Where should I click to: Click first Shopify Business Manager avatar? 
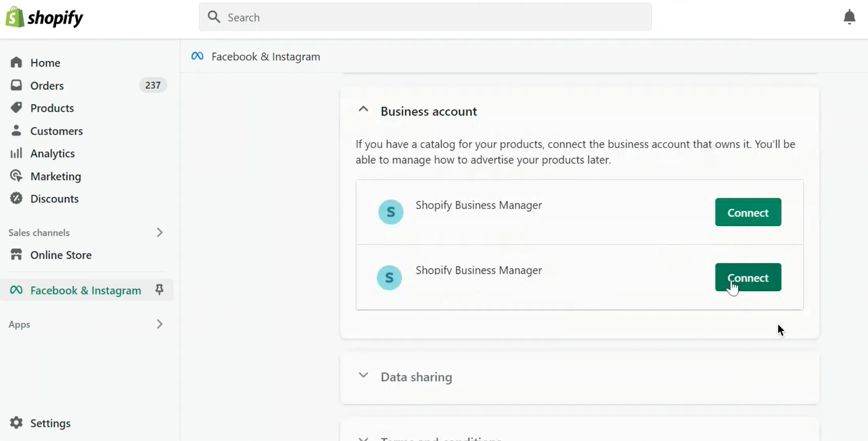click(391, 212)
